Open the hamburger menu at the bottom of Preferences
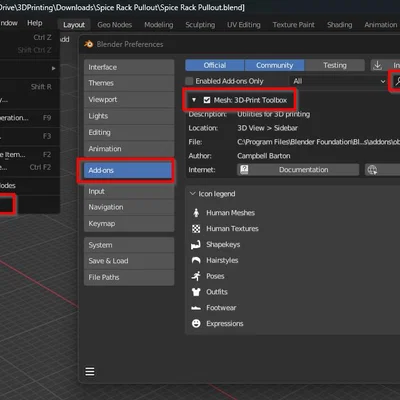Screen dimensions: 400x400 pos(90,371)
